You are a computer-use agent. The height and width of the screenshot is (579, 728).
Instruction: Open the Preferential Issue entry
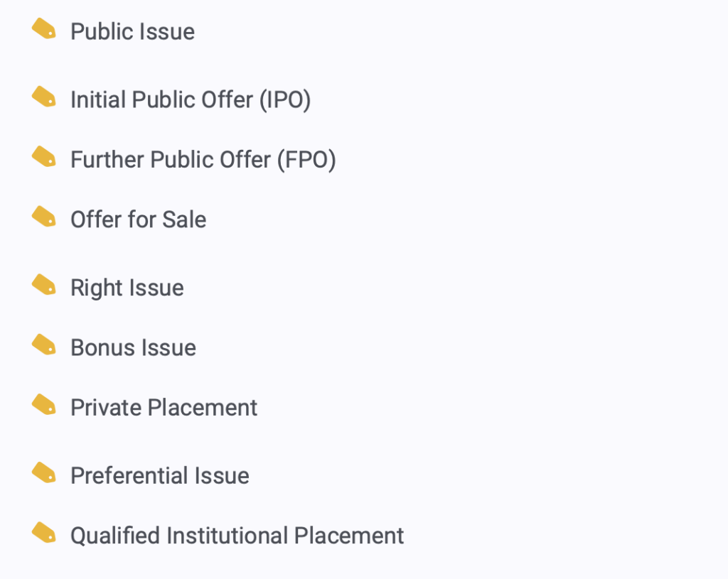(x=160, y=475)
